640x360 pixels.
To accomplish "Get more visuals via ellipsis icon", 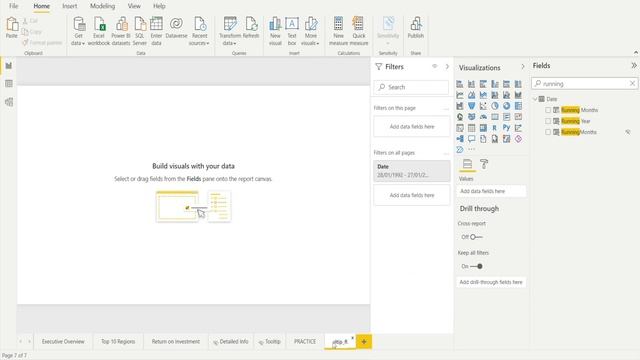I will [471, 150].
